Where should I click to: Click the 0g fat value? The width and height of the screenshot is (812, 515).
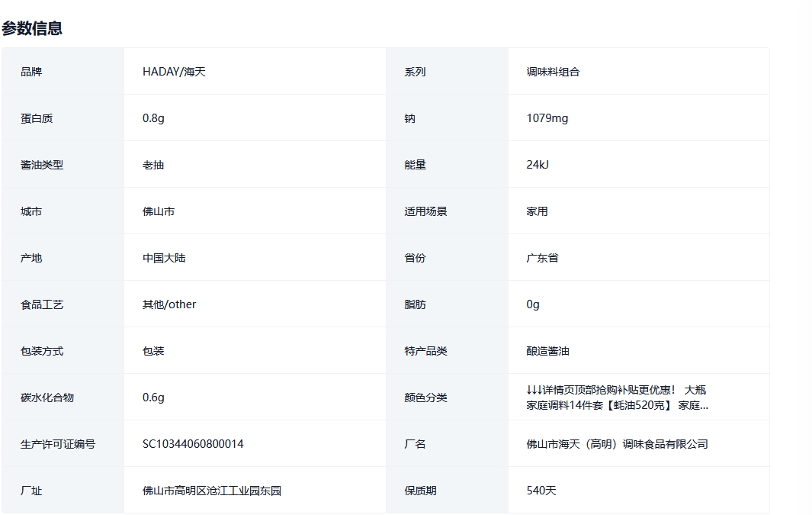(x=533, y=304)
